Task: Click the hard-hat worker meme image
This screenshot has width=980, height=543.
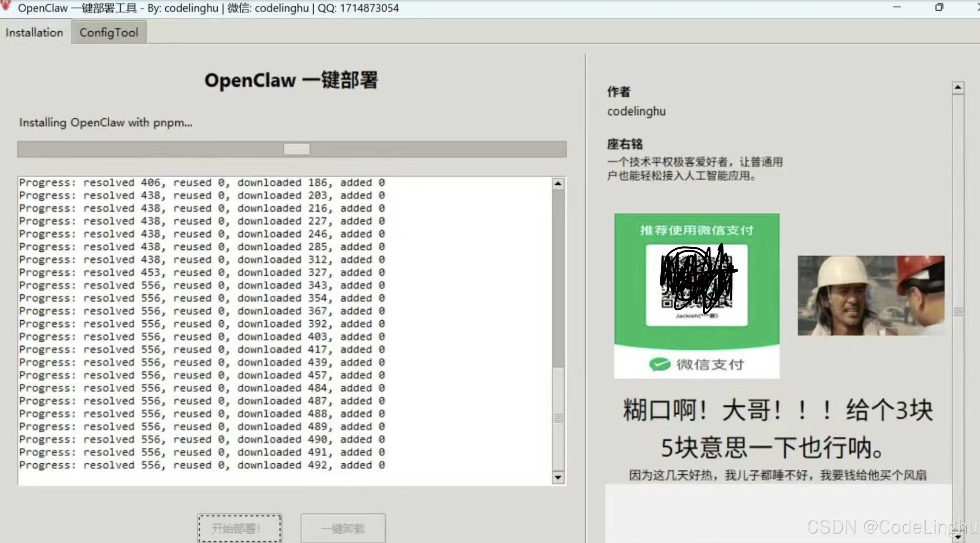Action: (x=871, y=295)
